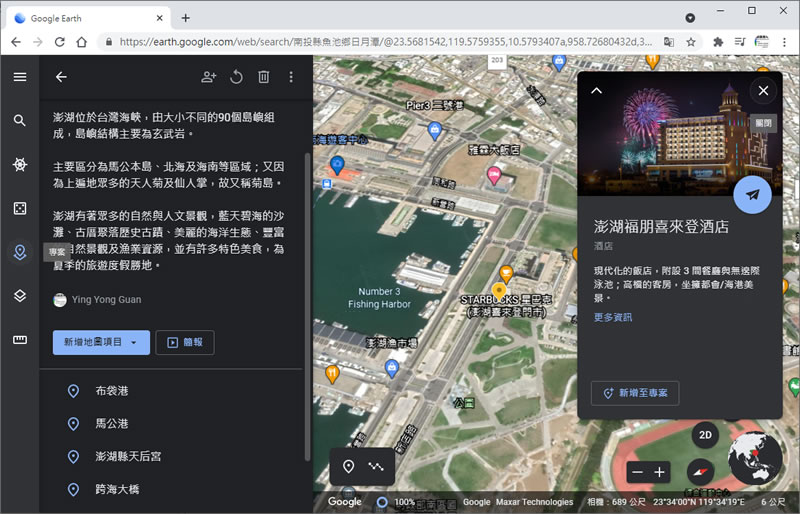Click the 新增至專案 button
The height and width of the screenshot is (514, 800).
point(635,393)
